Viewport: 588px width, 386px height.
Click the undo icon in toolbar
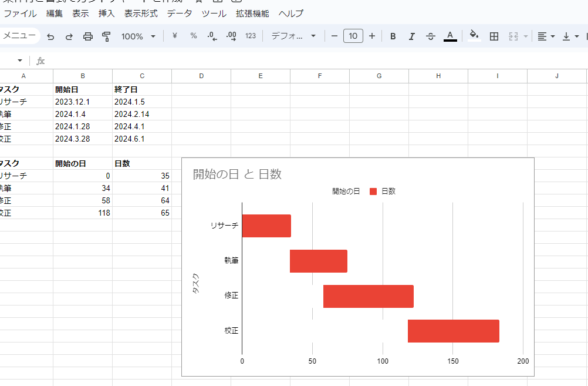click(50, 36)
